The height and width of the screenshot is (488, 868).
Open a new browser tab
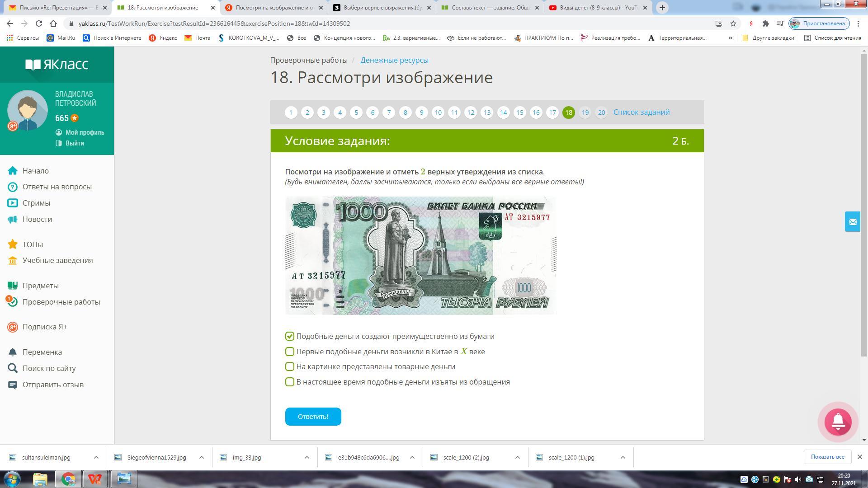662,8
